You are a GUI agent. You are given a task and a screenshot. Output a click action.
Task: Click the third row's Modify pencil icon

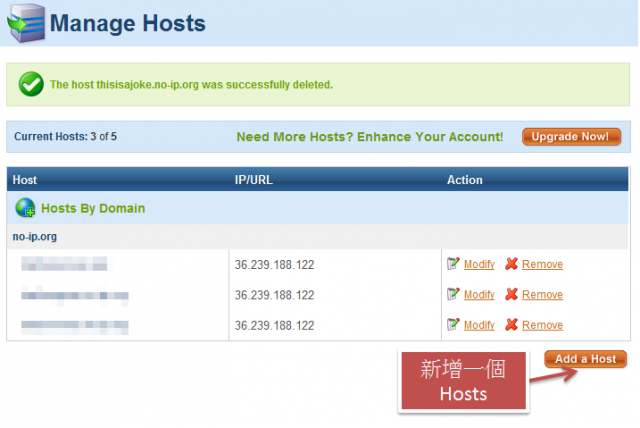point(453,325)
